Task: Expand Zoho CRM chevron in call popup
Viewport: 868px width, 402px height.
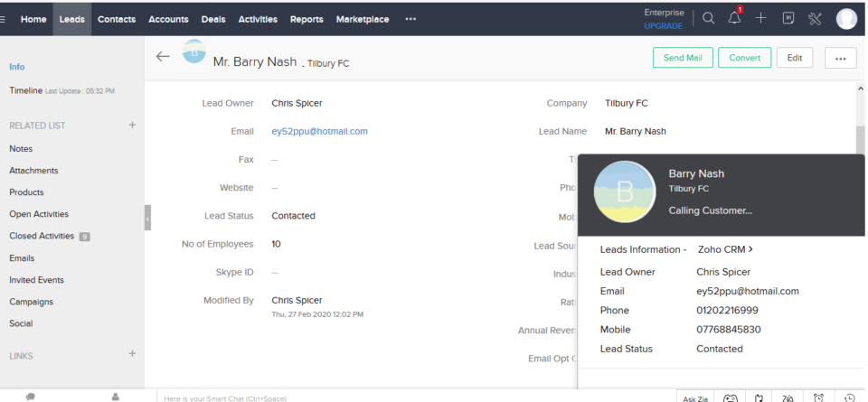Action: click(x=750, y=249)
